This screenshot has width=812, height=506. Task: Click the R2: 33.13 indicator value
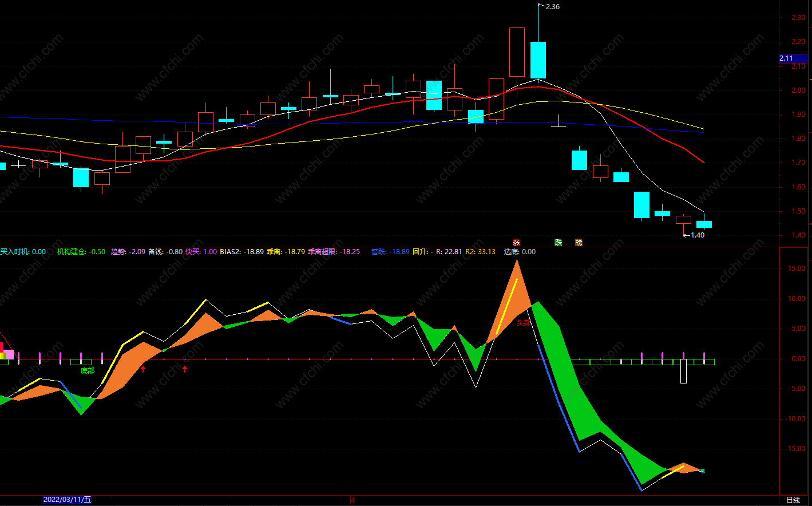[x=481, y=252]
